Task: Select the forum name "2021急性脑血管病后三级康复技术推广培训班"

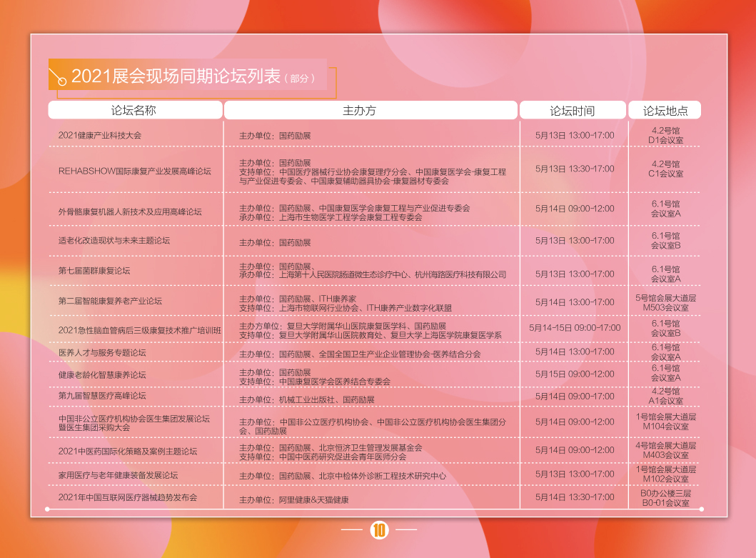Action: coord(139,330)
